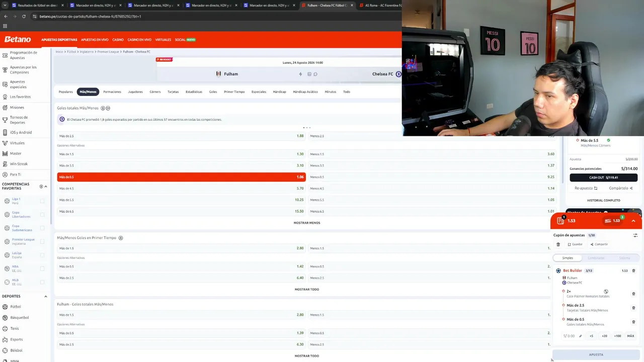Click the Básquetbol icon under Deportes
The height and width of the screenshot is (362, 644).
pyautogui.click(x=5, y=318)
